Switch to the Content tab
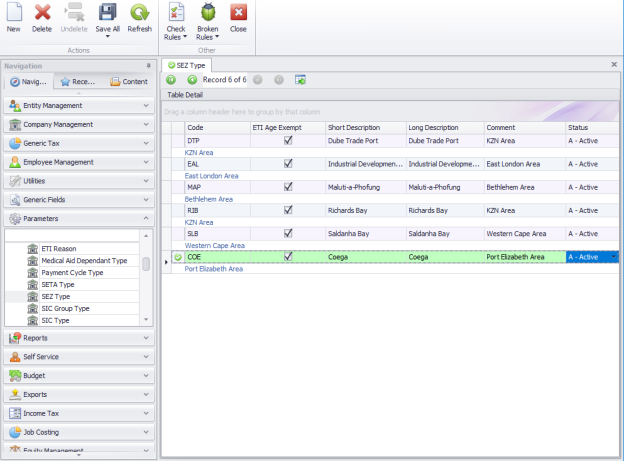This screenshot has width=624, height=461. pos(129,82)
